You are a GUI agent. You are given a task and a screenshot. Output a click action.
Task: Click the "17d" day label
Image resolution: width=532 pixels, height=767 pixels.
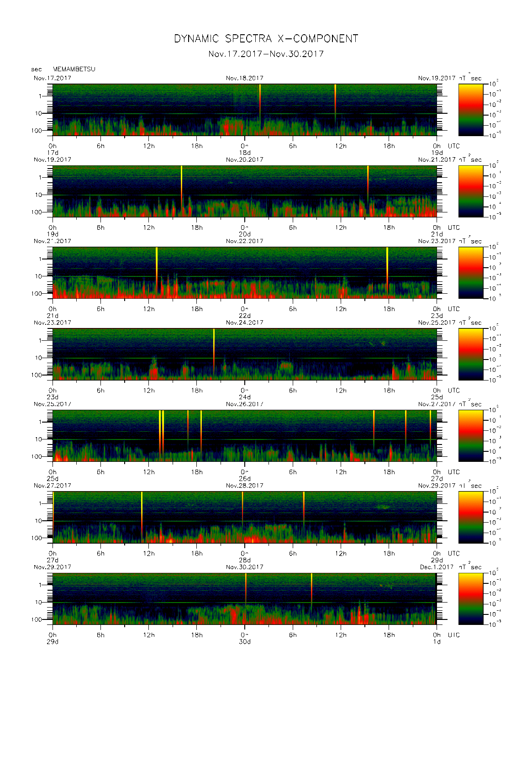click(53, 153)
